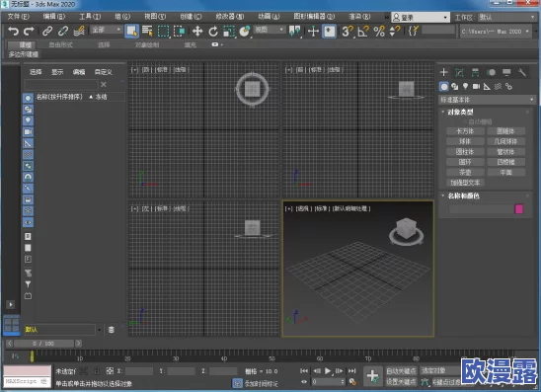The width and height of the screenshot is (541, 392).
Task: Open the 视图(V) menu
Action: pyautogui.click(x=155, y=16)
